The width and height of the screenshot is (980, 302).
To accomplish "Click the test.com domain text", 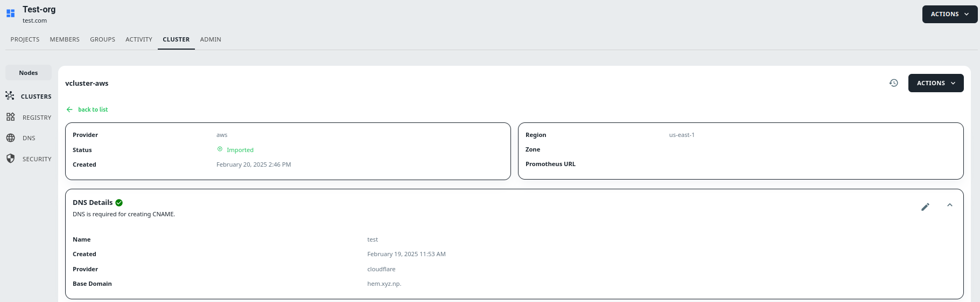I will point(34,20).
